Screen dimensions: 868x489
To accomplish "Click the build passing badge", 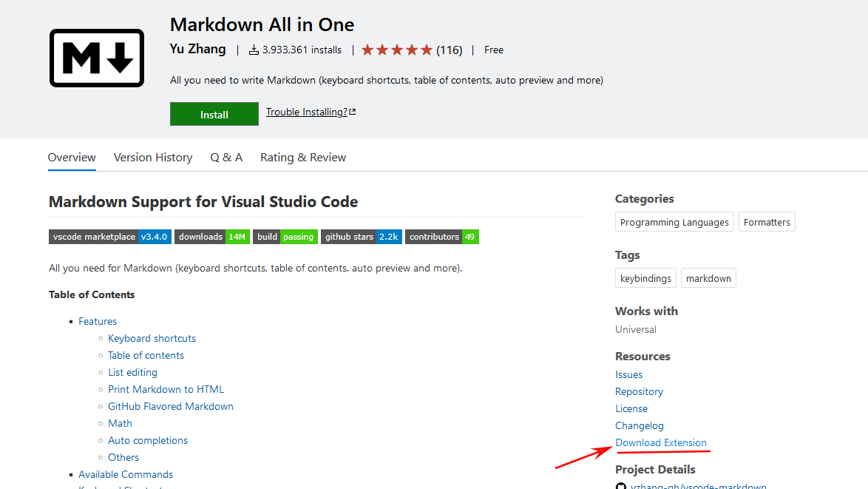I will pos(285,237).
